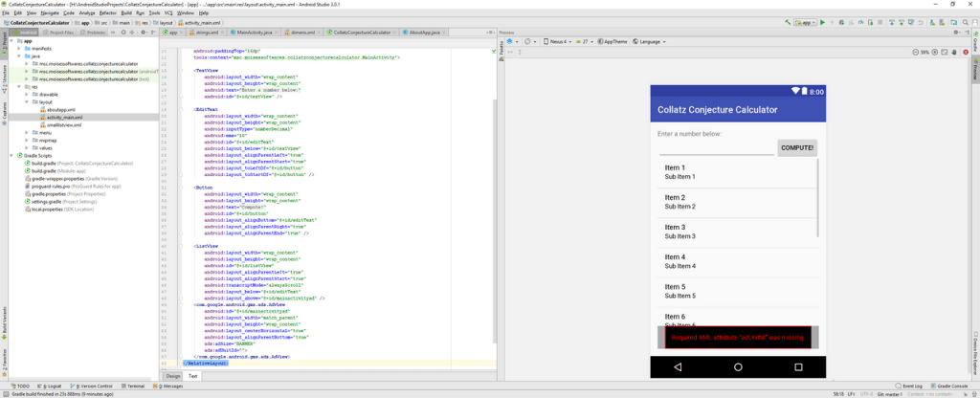Show the red error warnings icon in preview

(966, 52)
